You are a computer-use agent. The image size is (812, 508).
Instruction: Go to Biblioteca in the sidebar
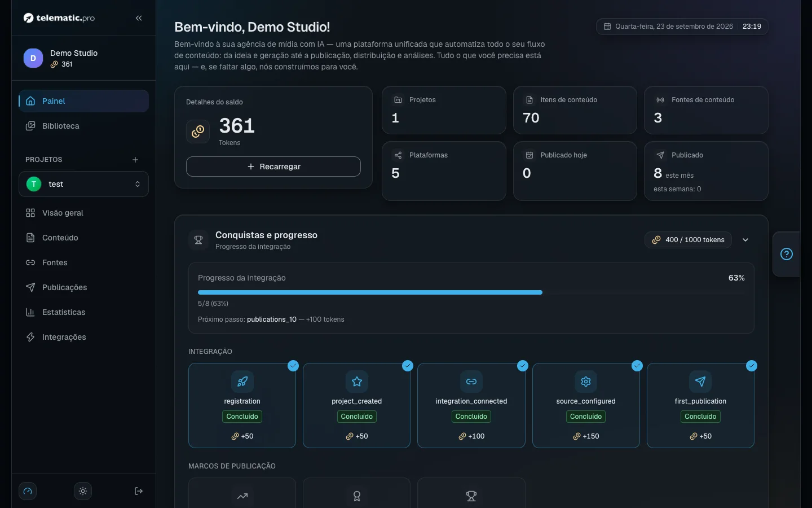tap(83, 126)
